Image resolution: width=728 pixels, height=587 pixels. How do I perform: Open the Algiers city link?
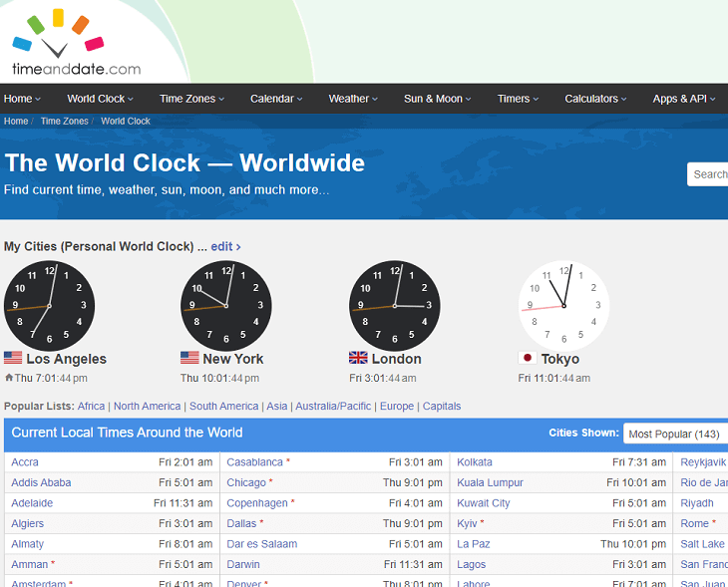point(27,523)
